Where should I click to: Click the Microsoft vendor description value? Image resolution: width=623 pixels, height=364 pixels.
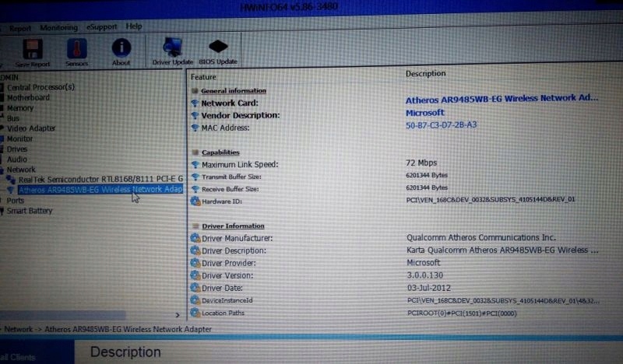pos(424,113)
